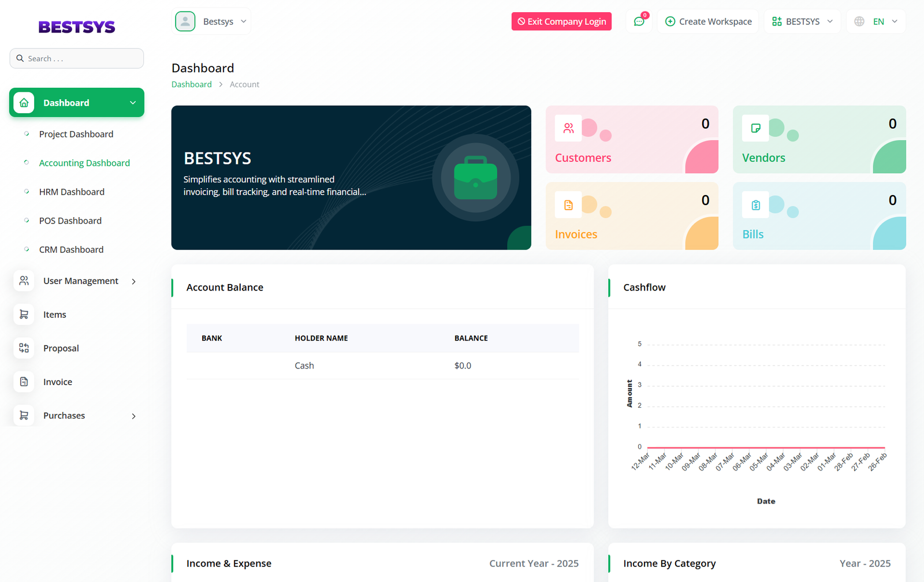
Task: Click the BESTSYS workspace grid icon
Action: pyautogui.click(x=777, y=21)
